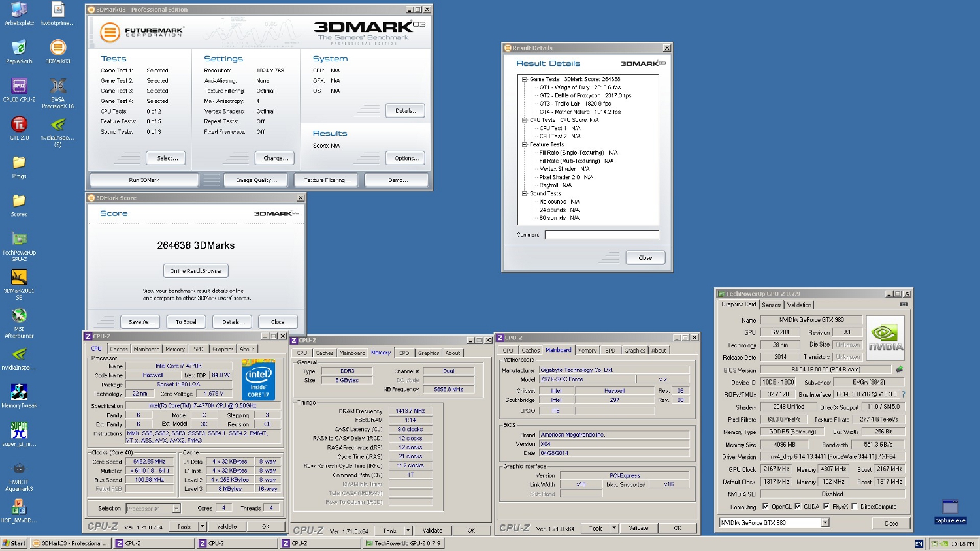This screenshot has height=551, width=980.
Task: Open the Papierkorb recycle bin icon
Action: click(19, 52)
